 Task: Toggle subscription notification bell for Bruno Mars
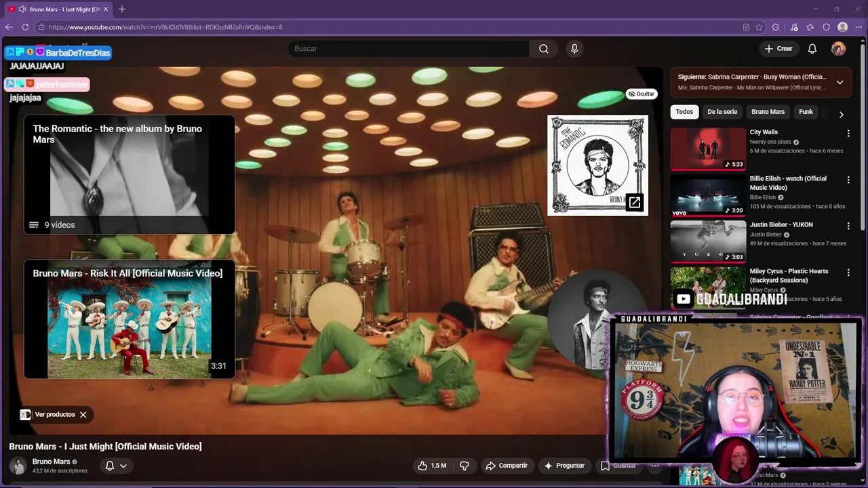click(109, 466)
